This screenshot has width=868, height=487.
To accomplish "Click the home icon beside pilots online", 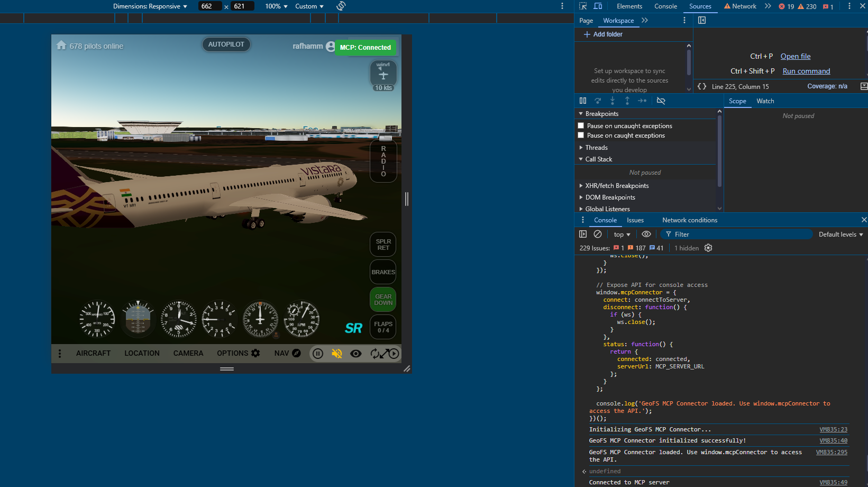I will coord(61,46).
